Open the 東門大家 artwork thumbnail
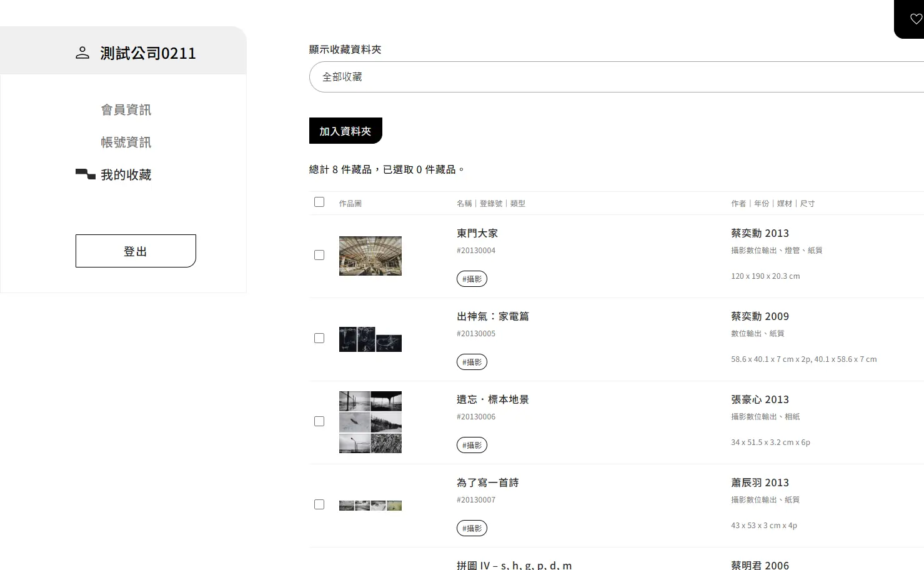The image size is (924, 570). pos(370,256)
